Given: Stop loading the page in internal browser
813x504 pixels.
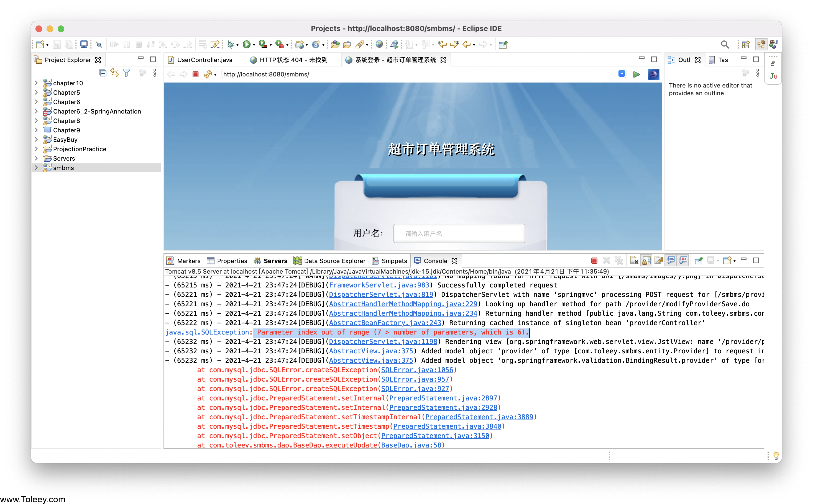Looking at the screenshot, I should (196, 74).
